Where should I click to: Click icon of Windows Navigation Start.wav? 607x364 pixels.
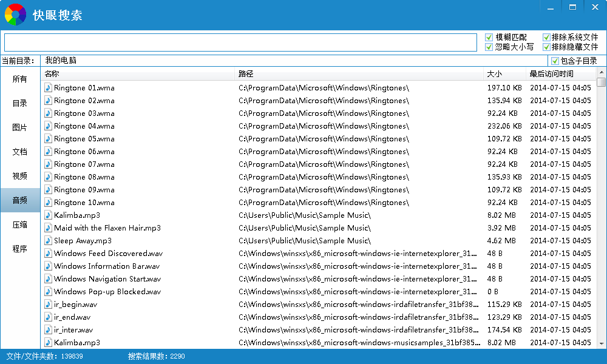tap(48, 279)
